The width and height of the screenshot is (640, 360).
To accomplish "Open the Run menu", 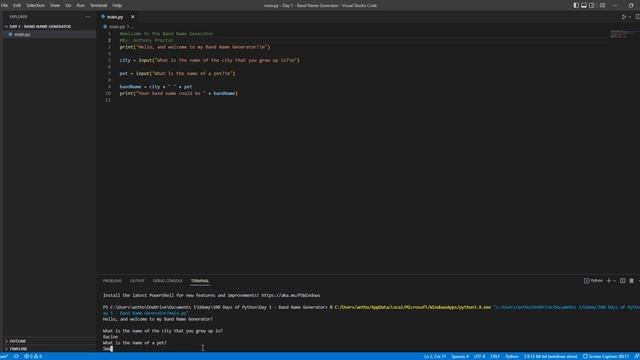I will (x=80, y=6).
